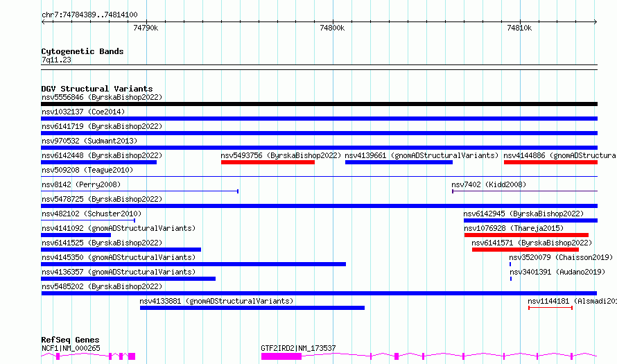Open the nsv3401391 (Audano2019) label
The height and width of the screenshot is (364, 617).
557,272
